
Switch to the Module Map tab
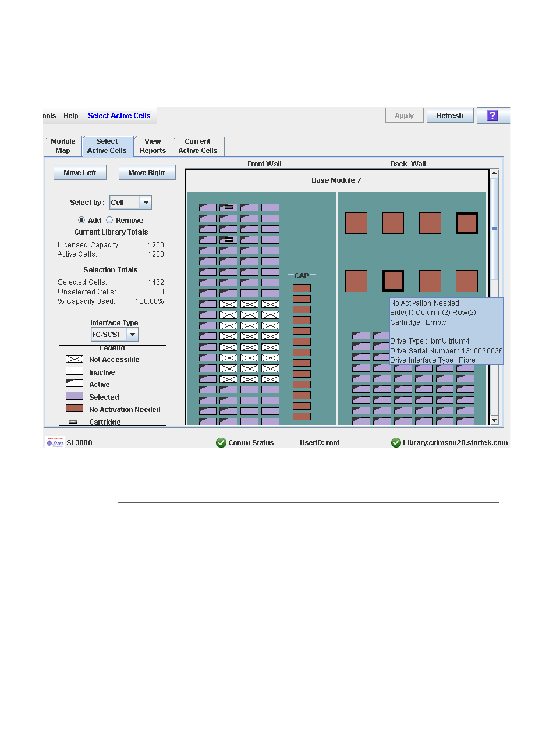point(63,146)
